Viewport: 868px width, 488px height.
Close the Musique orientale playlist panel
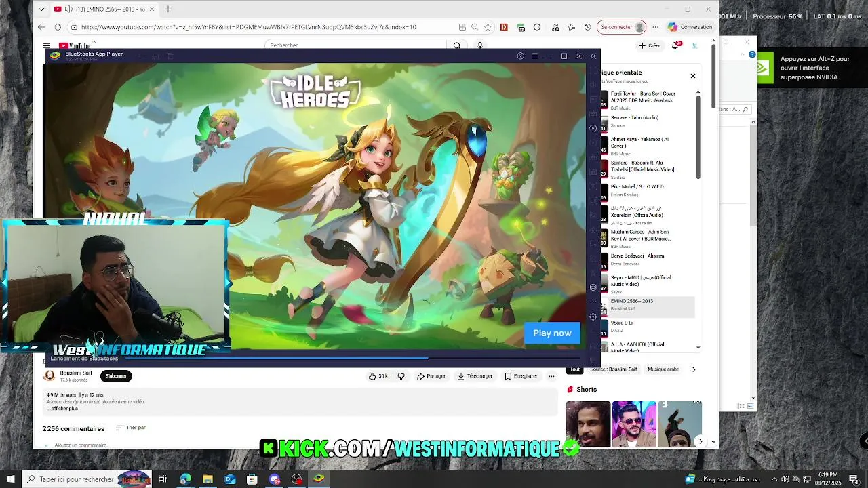pyautogui.click(x=693, y=76)
